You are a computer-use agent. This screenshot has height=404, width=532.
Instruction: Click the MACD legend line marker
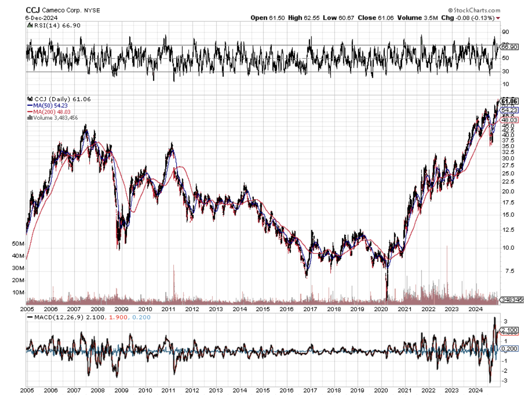click(x=30, y=317)
